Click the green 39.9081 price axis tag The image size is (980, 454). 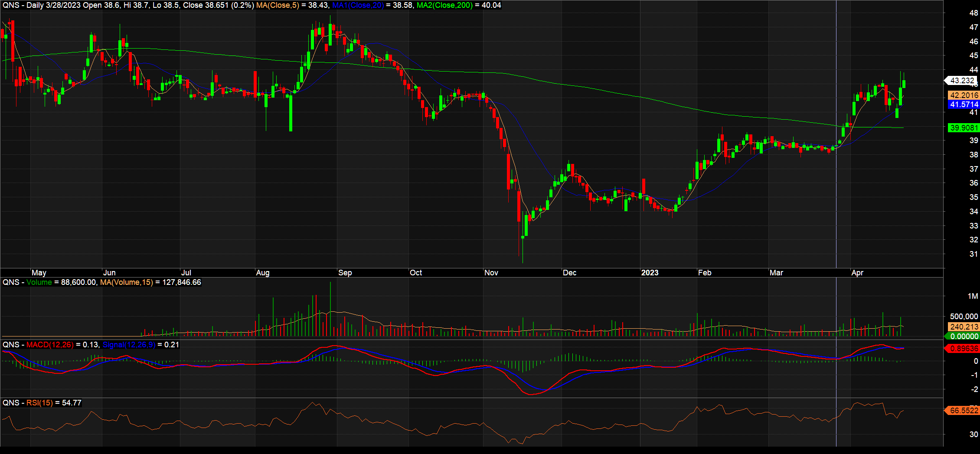click(964, 128)
